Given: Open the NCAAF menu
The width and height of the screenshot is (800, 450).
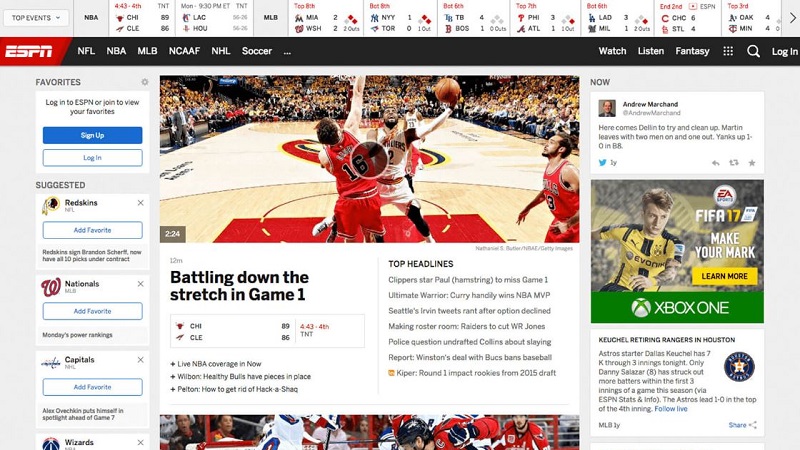Looking at the screenshot, I should [184, 51].
